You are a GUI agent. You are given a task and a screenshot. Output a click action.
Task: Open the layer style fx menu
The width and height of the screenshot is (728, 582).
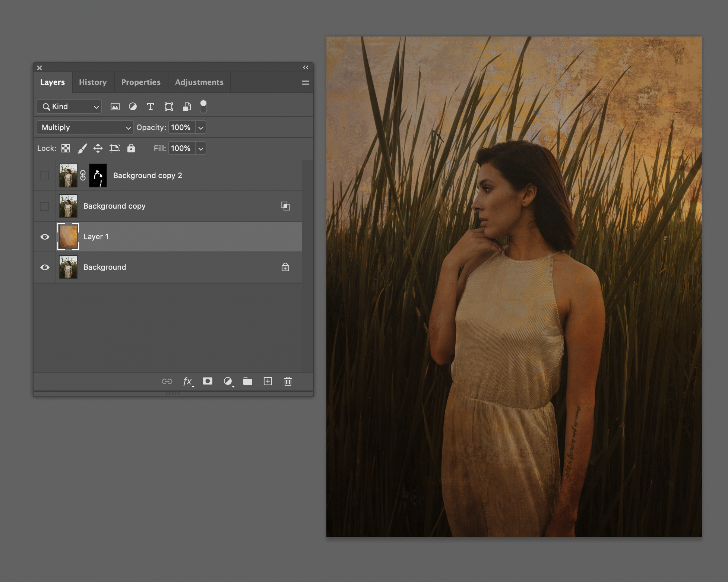click(187, 381)
